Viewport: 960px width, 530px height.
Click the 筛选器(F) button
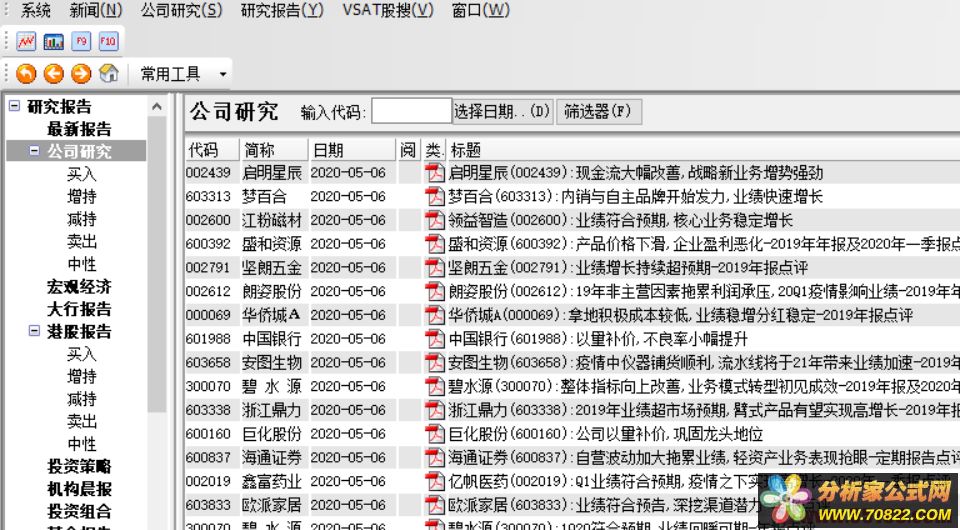point(599,112)
